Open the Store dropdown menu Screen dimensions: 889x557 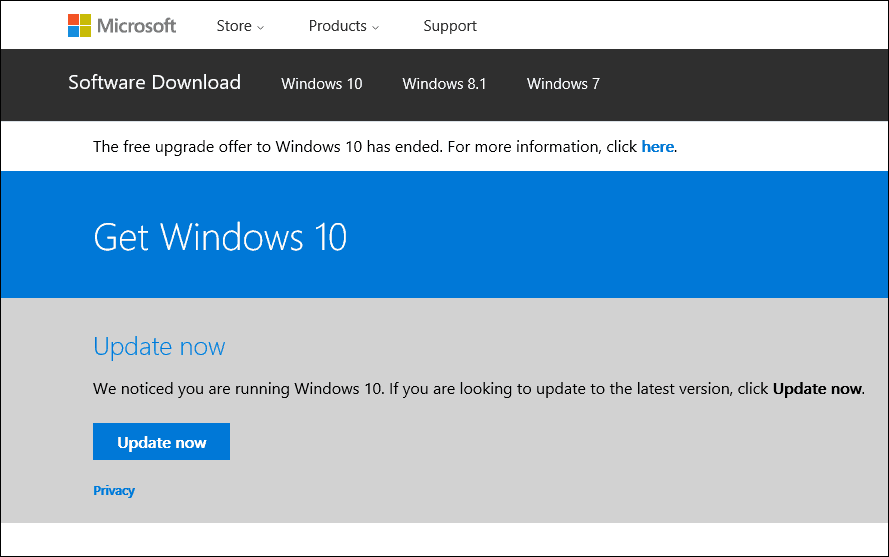(240, 26)
